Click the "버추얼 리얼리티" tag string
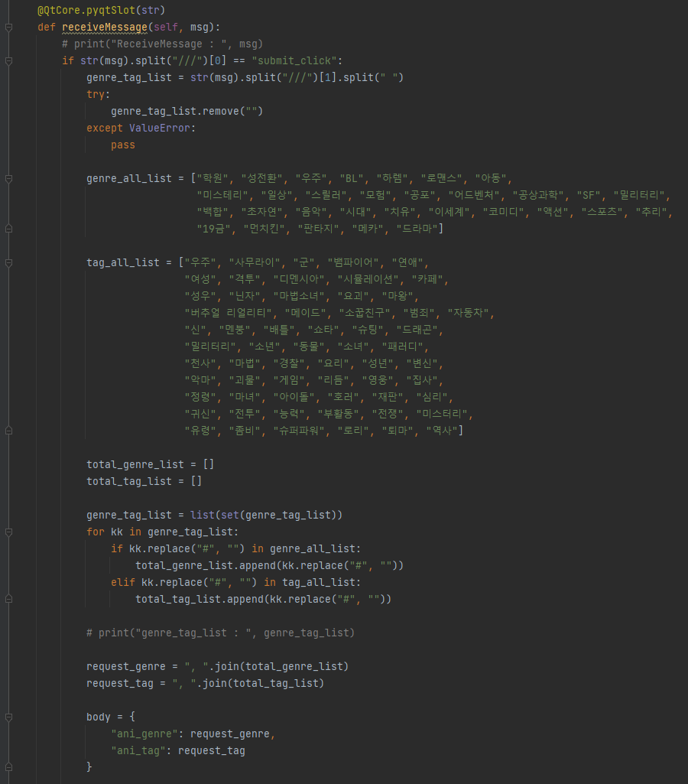The height and width of the screenshot is (784, 688). pyautogui.click(x=229, y=313)
